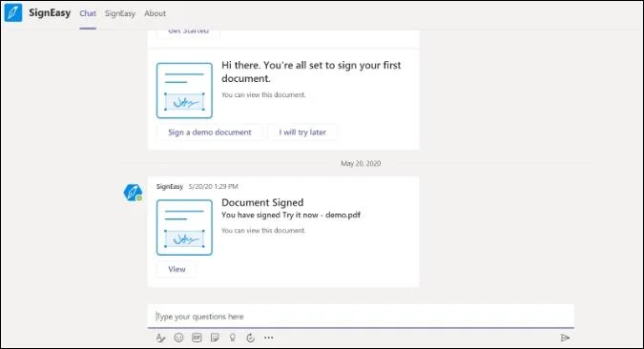Click the Document Signed heading
The height and width of the screenshot is (349, 644).
(262, 202)
